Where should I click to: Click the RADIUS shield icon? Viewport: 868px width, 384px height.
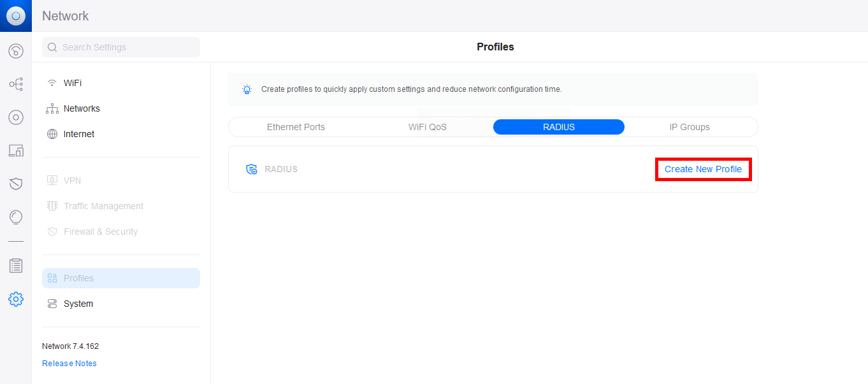251,168
